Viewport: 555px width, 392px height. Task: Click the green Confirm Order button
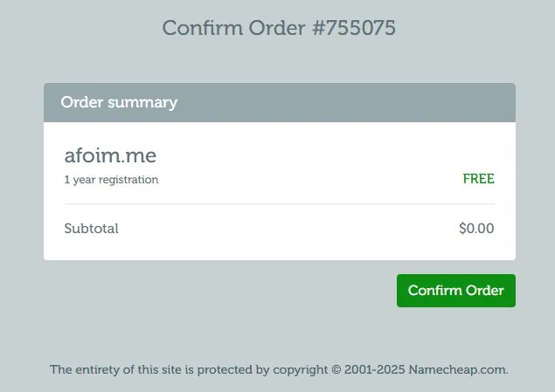coord(455,291)
